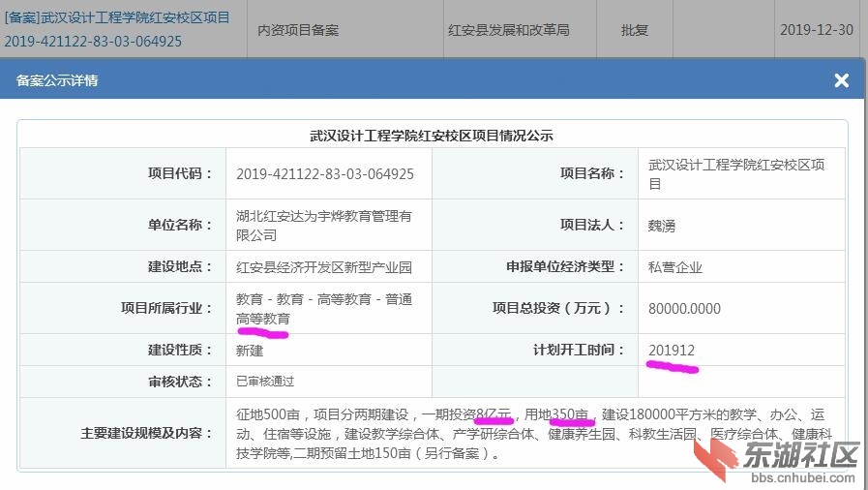
Task: Select the project name value 武汉设计工程学院红安校区项目
Action: coord(736,174)
